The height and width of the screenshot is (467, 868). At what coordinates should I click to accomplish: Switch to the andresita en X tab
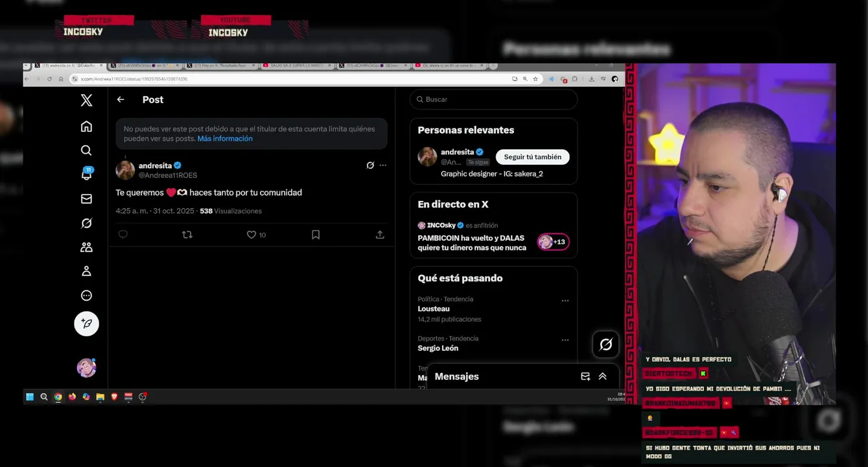tap(68, 66)
